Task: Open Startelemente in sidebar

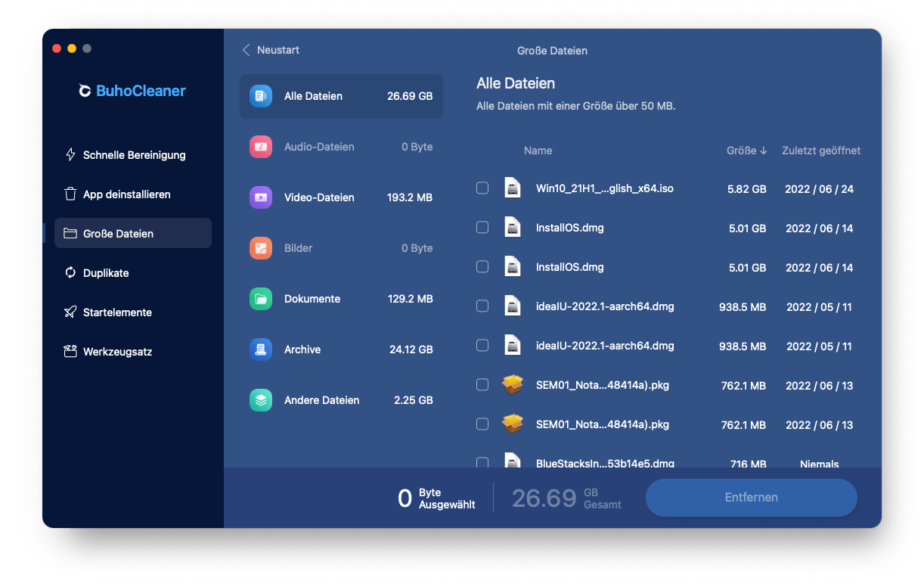Action: pyautogui.click(x=133, y=312)
